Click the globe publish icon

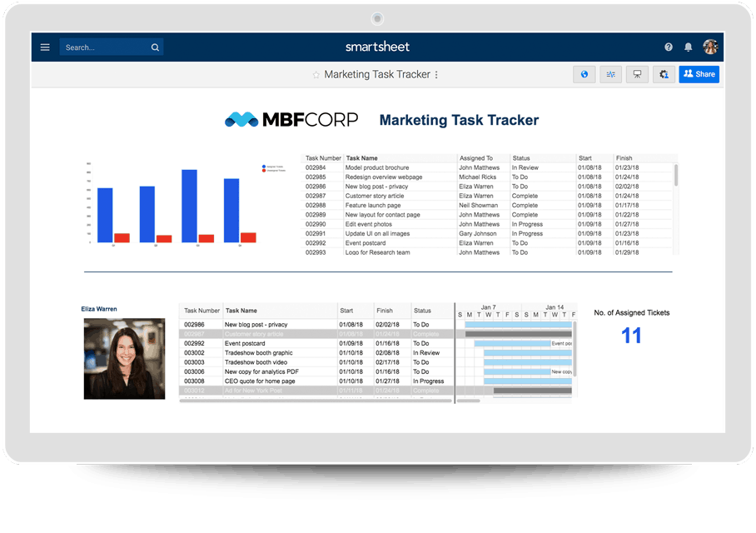(x=584, y=74)
